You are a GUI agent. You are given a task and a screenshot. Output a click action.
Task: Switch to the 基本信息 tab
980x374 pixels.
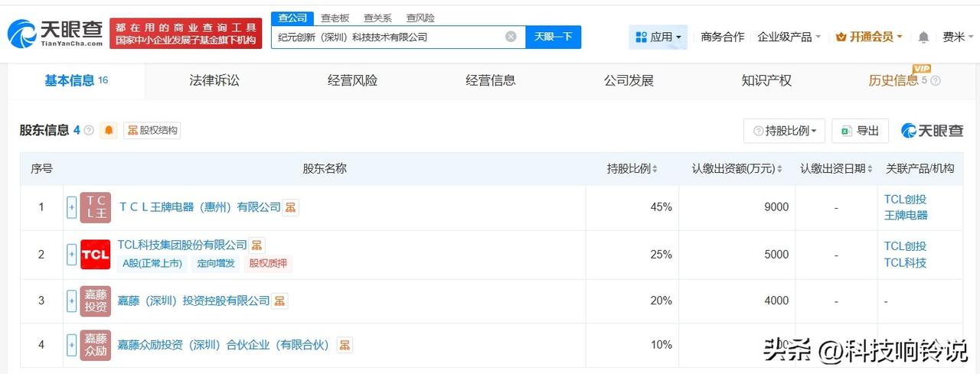(x=76, y=80)
